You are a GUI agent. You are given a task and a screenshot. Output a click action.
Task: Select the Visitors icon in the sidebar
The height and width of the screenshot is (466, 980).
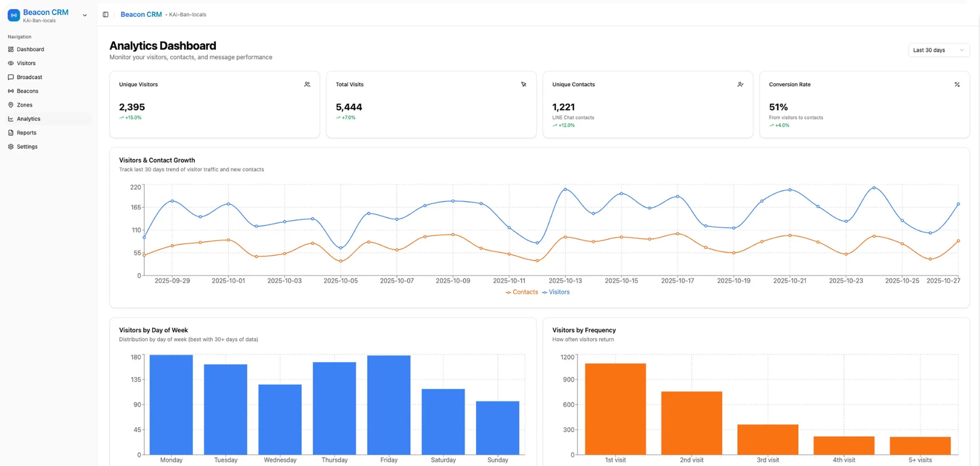(11, 63)
